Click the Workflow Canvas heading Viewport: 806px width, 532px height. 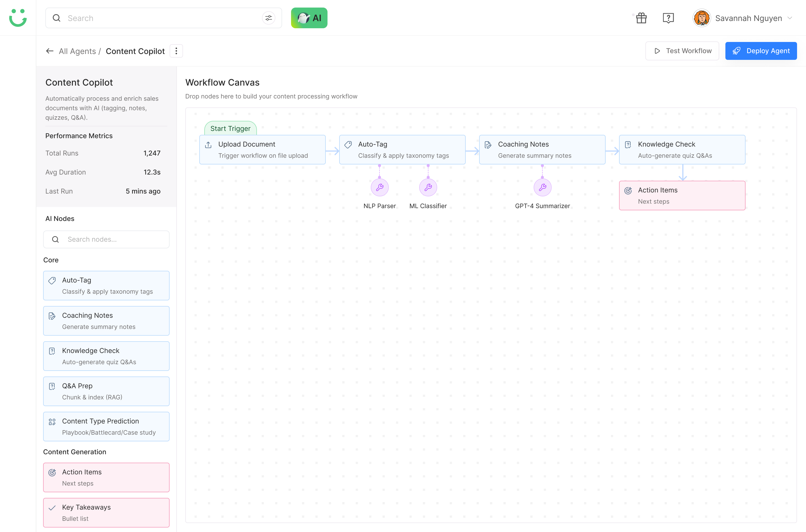pyautogui.click(x=222, y=83)
